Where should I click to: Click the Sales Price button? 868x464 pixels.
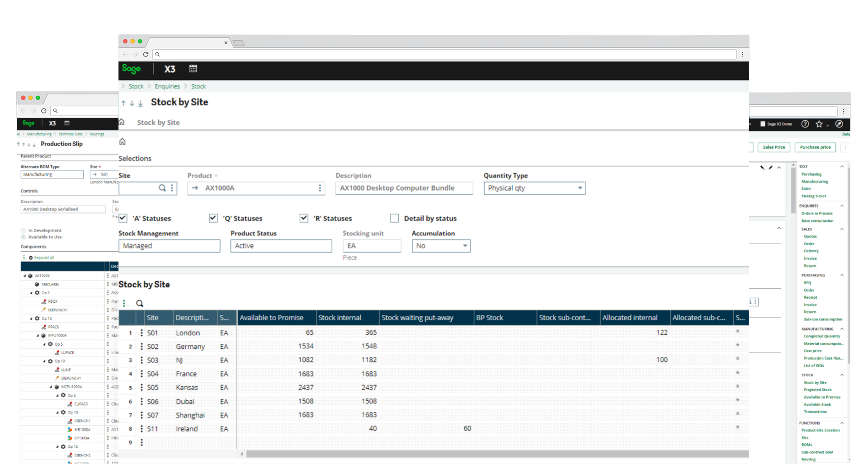point(774,147)
